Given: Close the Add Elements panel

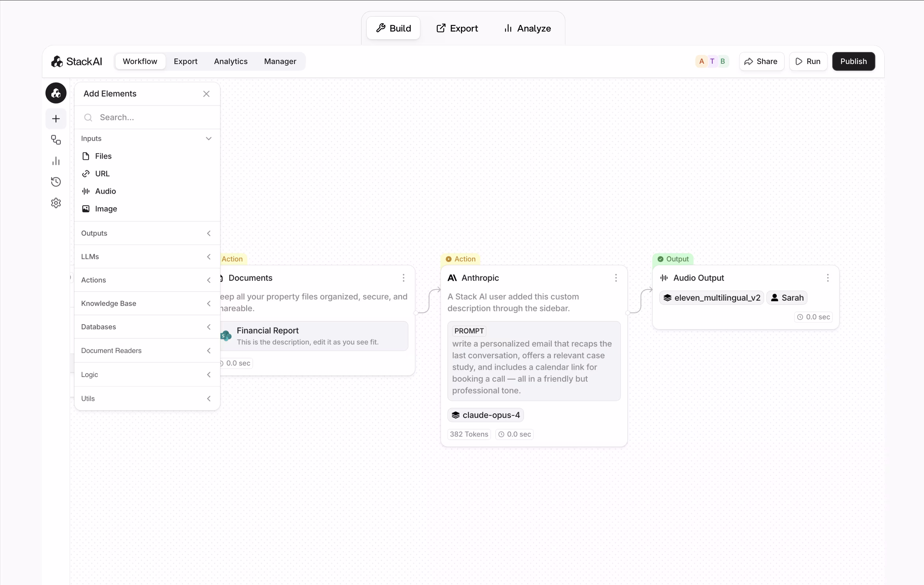Looking at the screenshot, I should (x=206, y=94).
